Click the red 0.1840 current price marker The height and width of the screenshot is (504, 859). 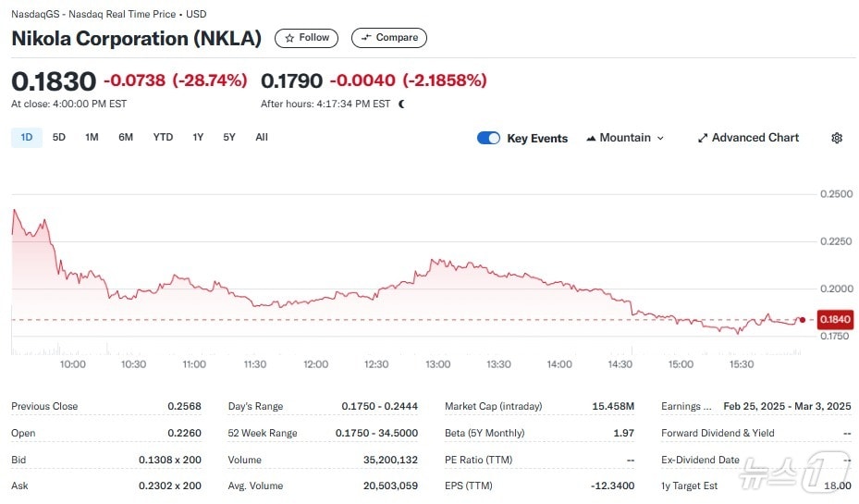point(835,320)
